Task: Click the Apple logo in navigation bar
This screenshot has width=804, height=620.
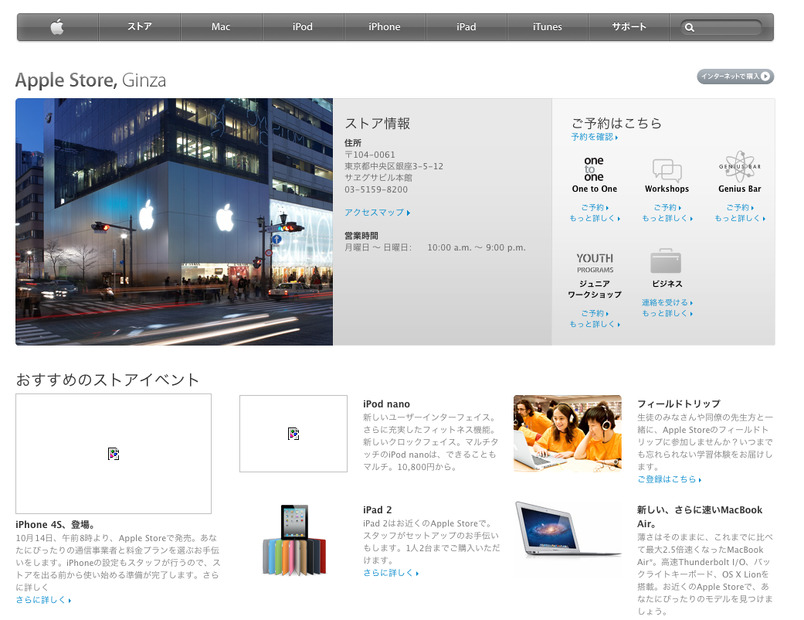Action: point(57,27)
